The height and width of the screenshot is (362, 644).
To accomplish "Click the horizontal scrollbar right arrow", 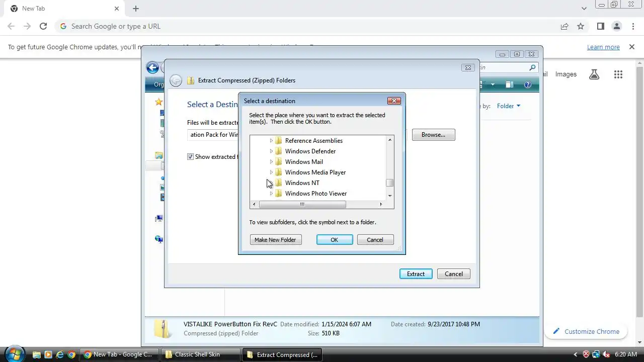I will tap(381, 204).
